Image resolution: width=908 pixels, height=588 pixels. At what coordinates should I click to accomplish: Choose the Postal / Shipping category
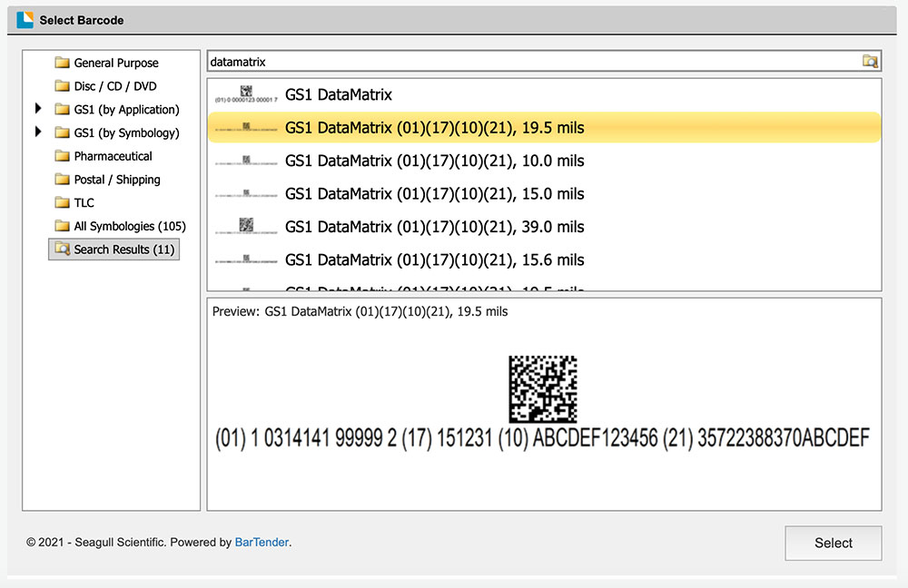point(117,180)
